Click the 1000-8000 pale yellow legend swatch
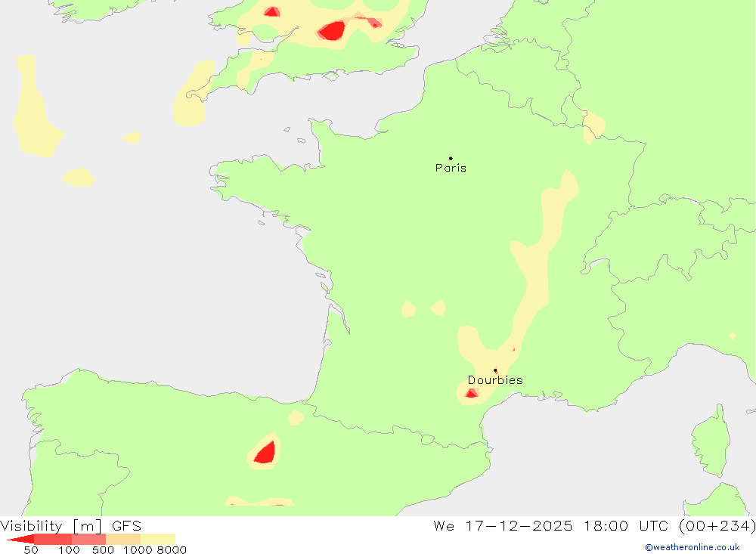Viewport: 756px width, 554px height. click(x=158, y=539)
